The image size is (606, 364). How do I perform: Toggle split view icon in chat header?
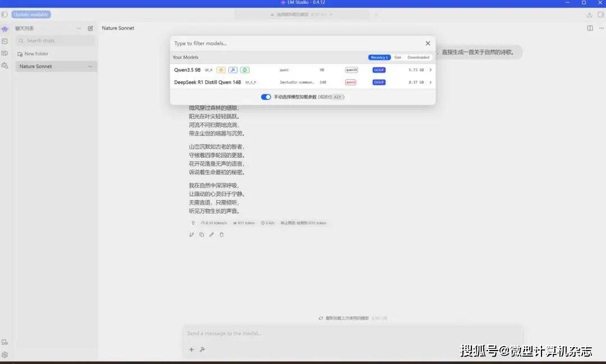point(590,28)
